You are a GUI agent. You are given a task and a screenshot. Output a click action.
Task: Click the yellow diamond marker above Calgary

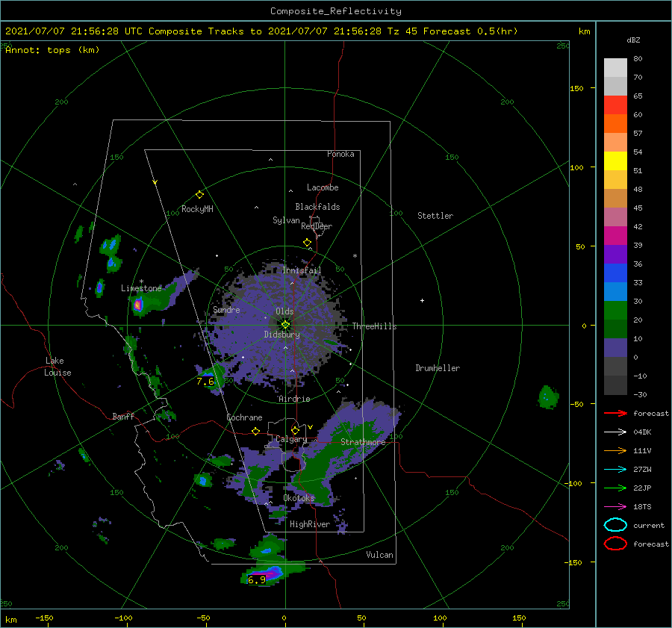295,430
